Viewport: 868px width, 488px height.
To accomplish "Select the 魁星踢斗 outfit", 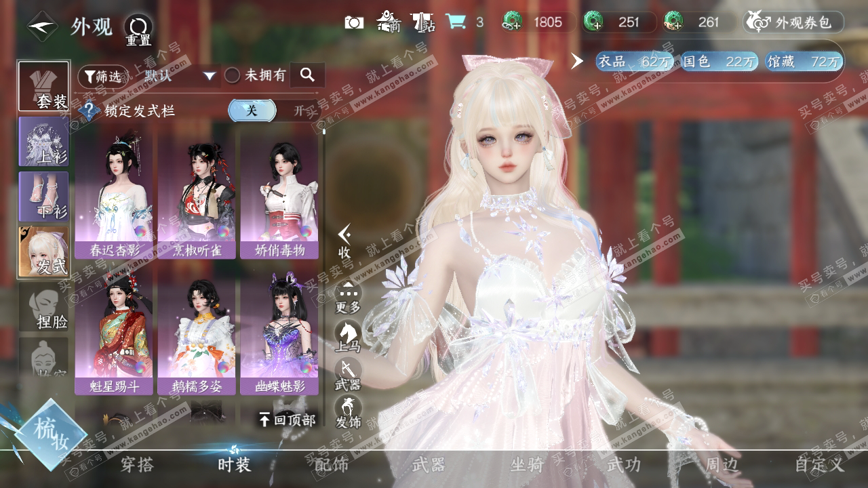I will click(114, 331).
